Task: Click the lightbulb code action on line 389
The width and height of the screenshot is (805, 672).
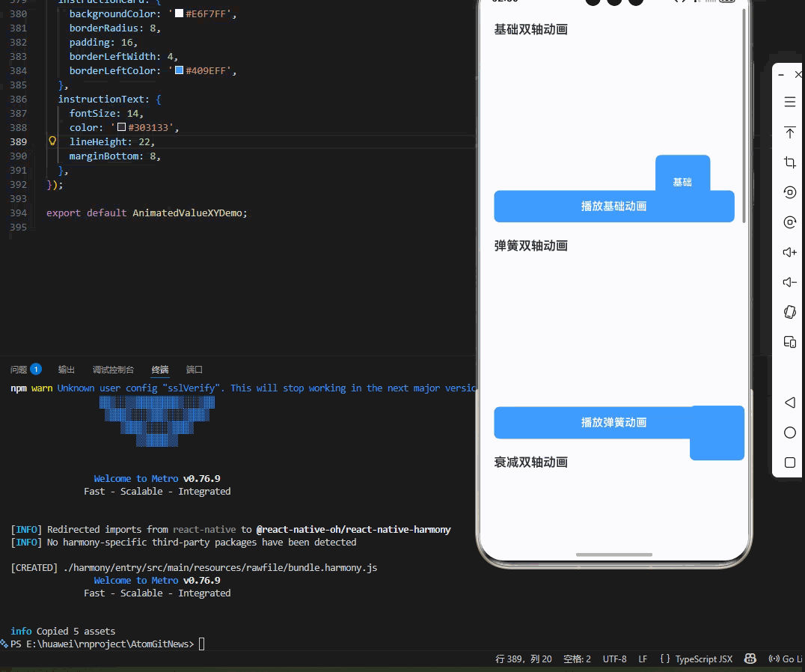Action: tap(52, 141)
